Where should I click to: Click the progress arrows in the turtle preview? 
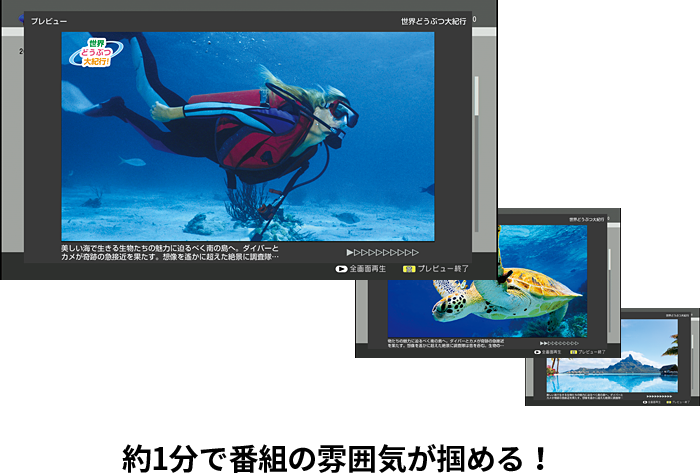(559, 343)
